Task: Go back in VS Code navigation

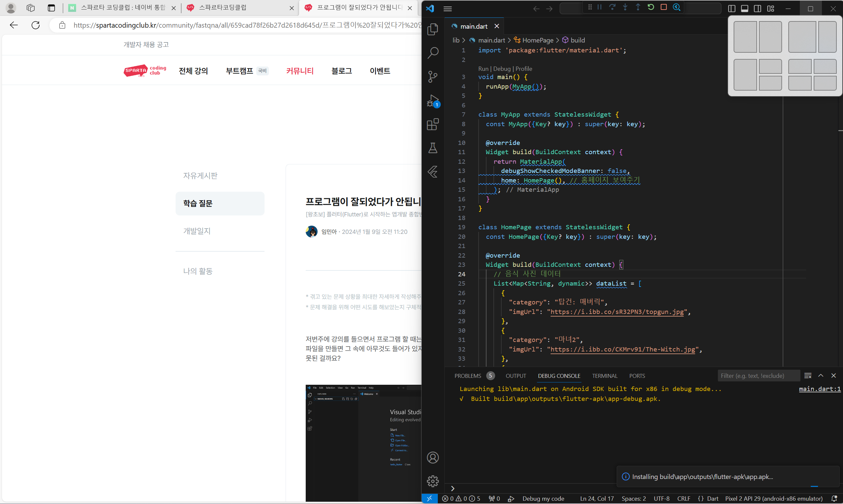Action: tap(536, 9)
